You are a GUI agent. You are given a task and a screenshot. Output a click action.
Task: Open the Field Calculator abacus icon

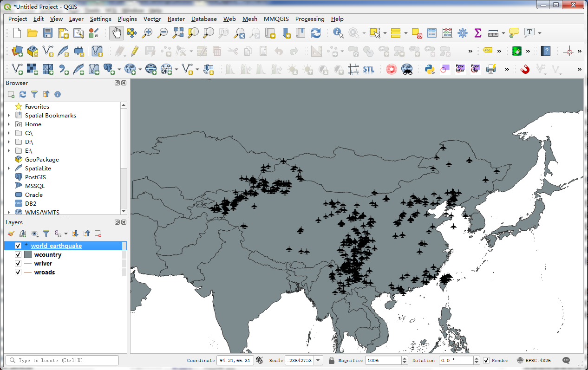pyautogui.click(x=447, y=33)
